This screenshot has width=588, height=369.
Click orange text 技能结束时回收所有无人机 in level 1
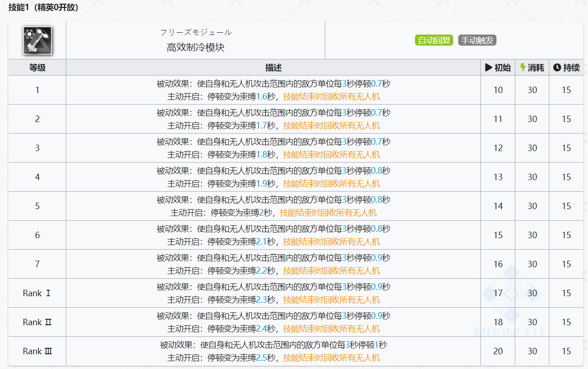point(331,97)
